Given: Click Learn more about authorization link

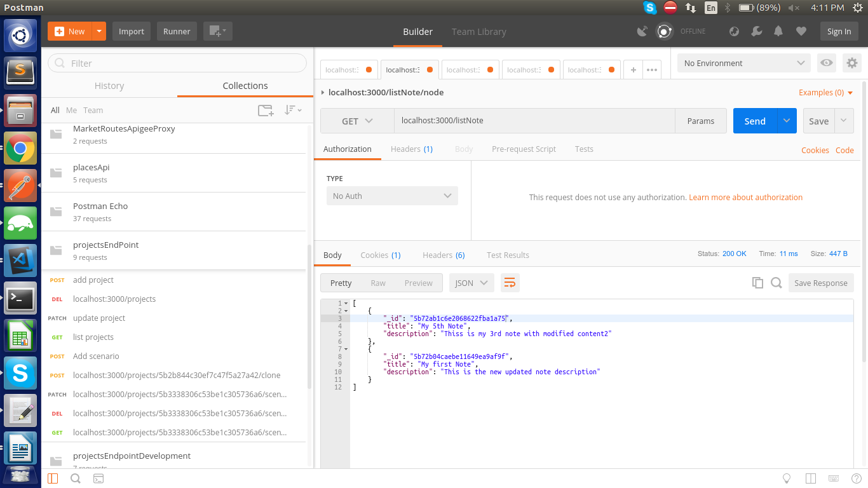Looking at the screenshot, I should [745, 197].
